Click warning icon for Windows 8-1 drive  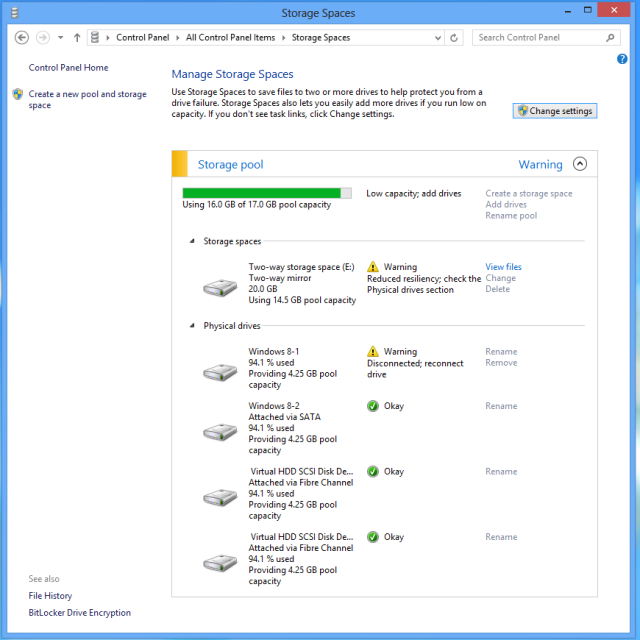[373, 351]
